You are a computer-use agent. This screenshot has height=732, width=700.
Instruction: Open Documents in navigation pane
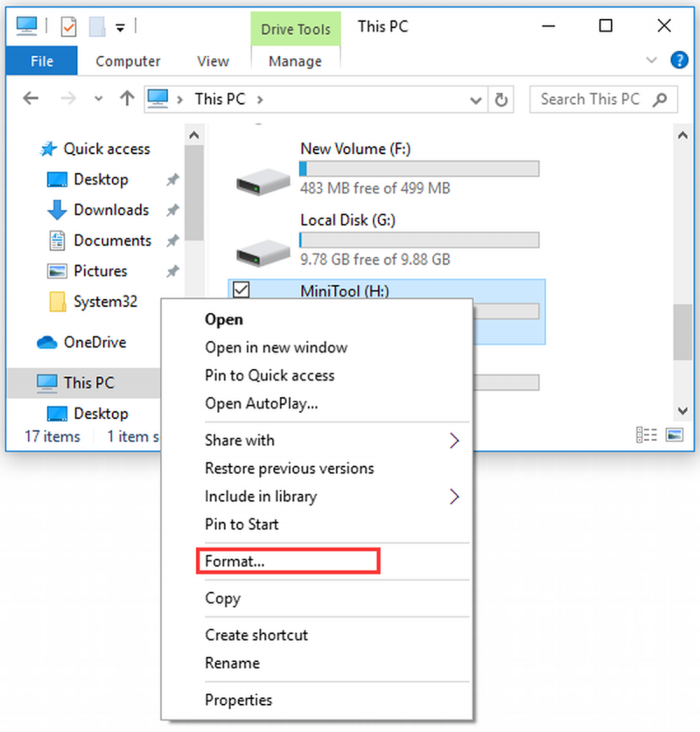click(x=112, y=241)
